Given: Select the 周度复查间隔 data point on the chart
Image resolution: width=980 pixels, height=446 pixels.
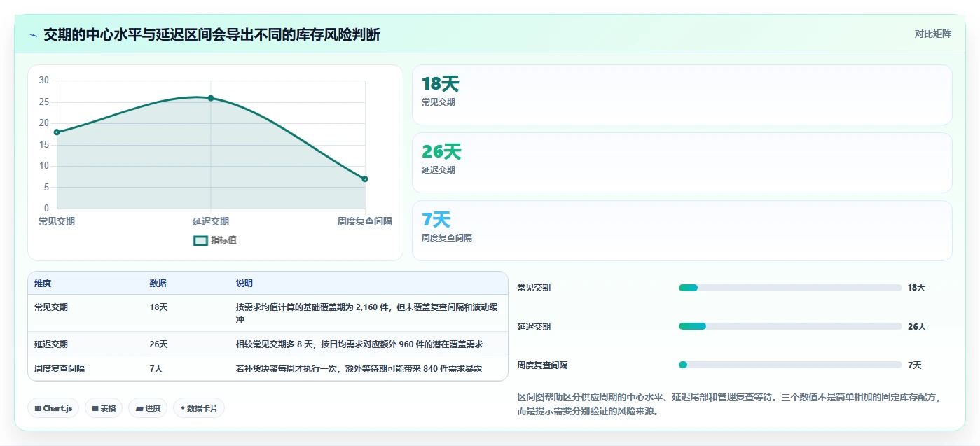Looking at the screenshot, I should (x=365, y=179).
